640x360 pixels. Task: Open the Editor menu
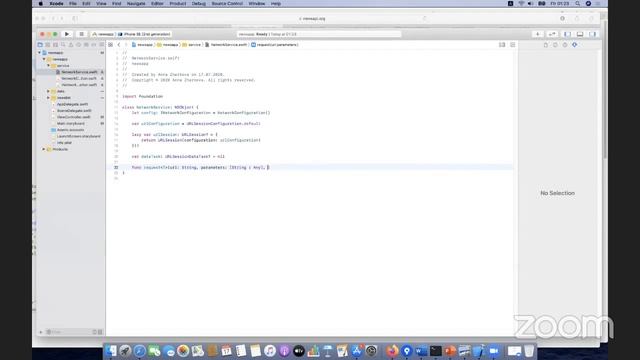point(157,4)
